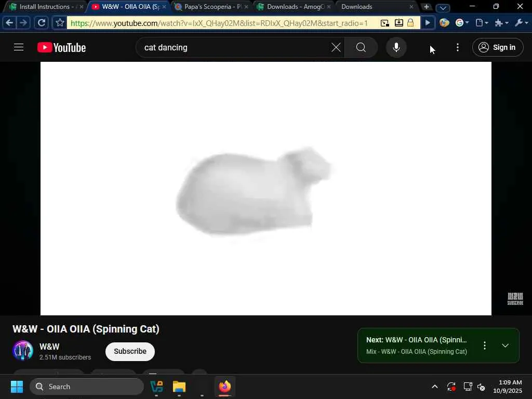
Task: Open the clock showing 1:09 AM
Action: (508, 387)
